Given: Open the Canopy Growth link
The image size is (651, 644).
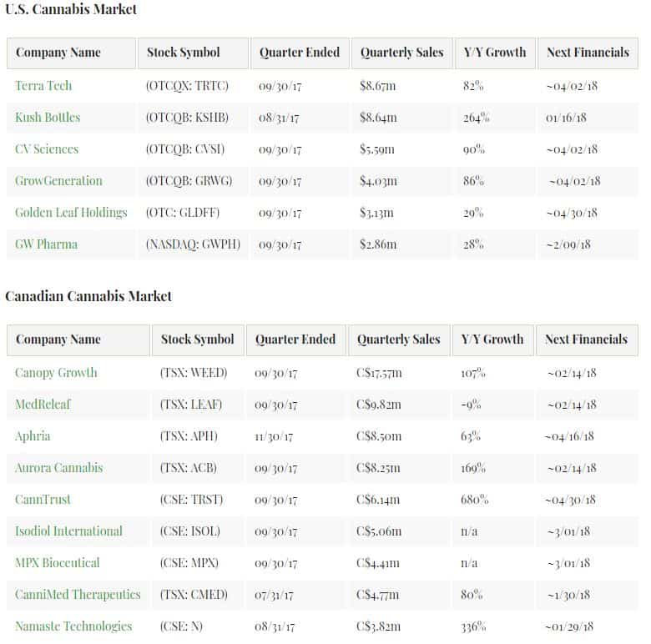Looking at the screenshot, I should click(x=56, y=373).
